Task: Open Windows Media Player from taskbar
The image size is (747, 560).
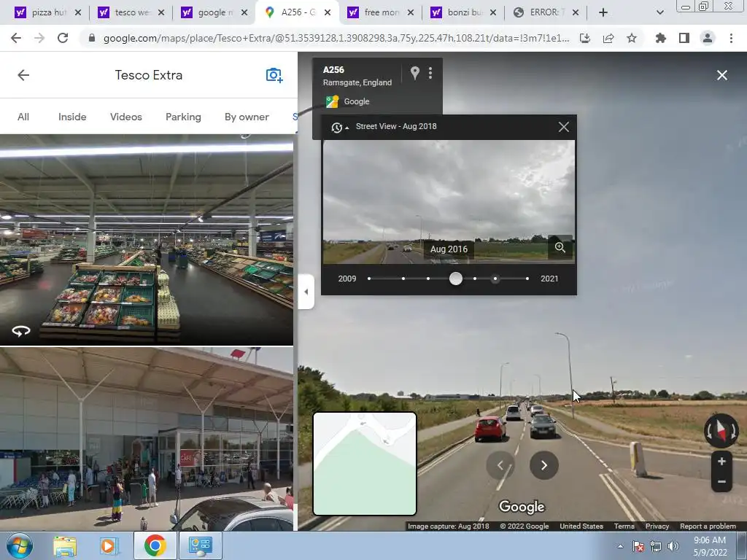Action: [109, 545]
